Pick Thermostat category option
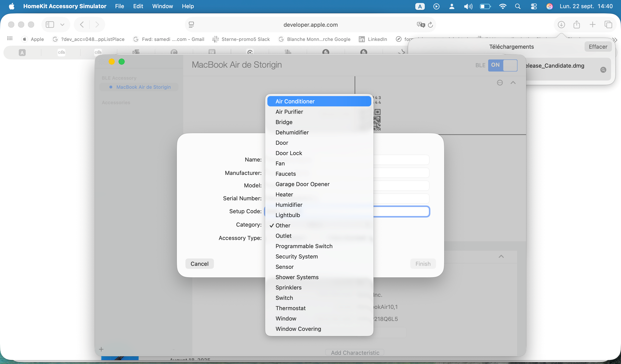The width and height of the screenshot is (621, 364). [x=319, y=308]
